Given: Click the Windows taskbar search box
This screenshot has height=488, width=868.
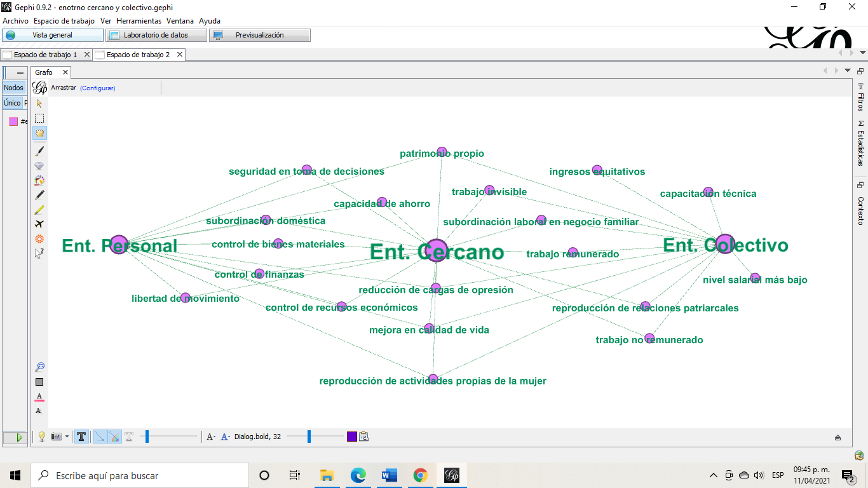Looking at the screenshot, I should 140,475.
